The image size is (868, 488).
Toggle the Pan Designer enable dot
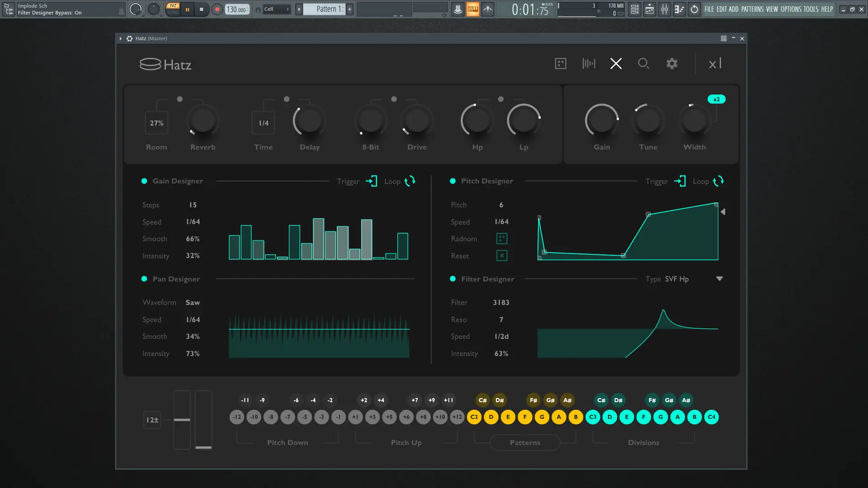[x=144, y=279]
